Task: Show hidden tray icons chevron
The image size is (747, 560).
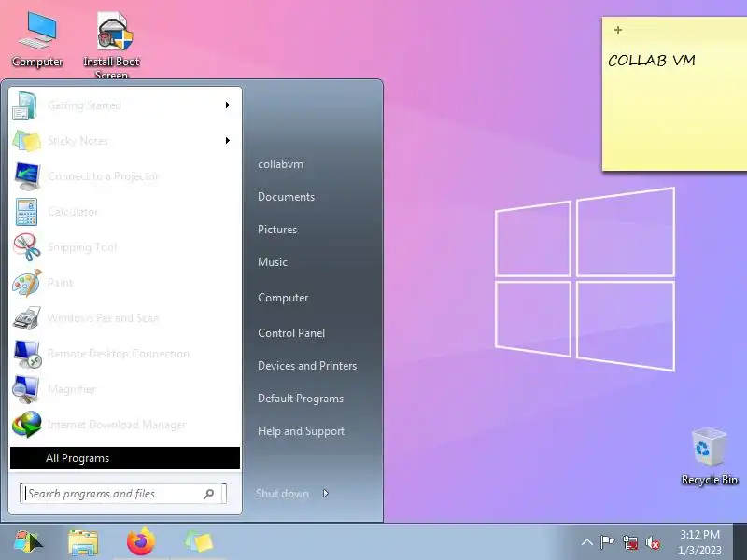Action: (x=587, y=542)
